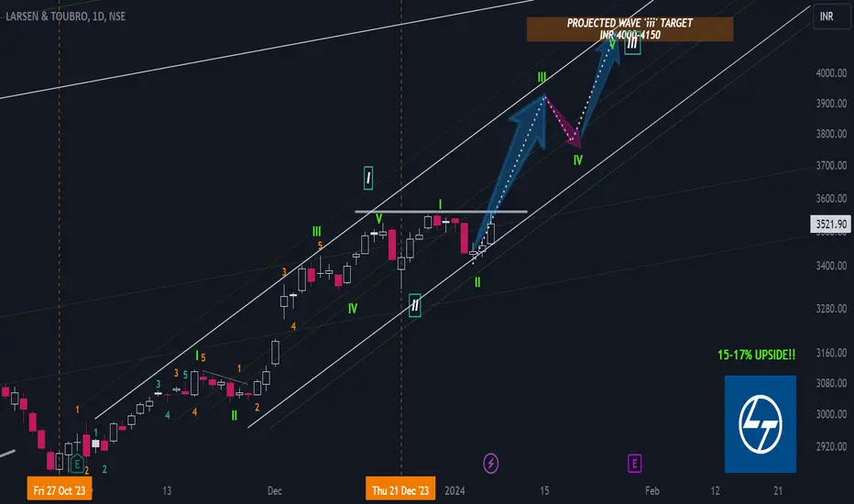This screenshot has width=854, height=504.
Task: Select the current price label 3521.90
Action: click(x=830, y=224)
